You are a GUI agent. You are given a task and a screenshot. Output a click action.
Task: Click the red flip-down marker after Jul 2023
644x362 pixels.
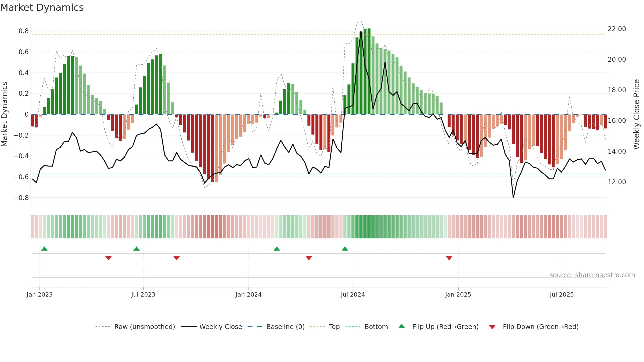tap(177, 258)
